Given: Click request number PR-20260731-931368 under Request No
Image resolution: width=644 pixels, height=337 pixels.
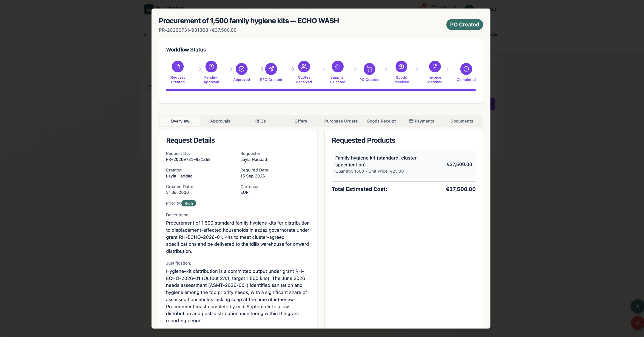Looking at the screenshot, I should point(188,160).
